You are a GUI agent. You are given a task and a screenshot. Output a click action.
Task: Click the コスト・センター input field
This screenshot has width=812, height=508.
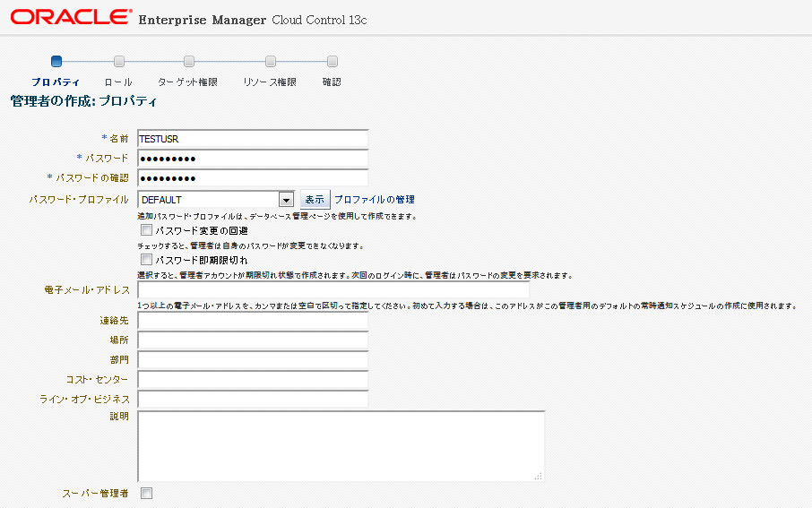pyautogui.click(x=253, y=380)
